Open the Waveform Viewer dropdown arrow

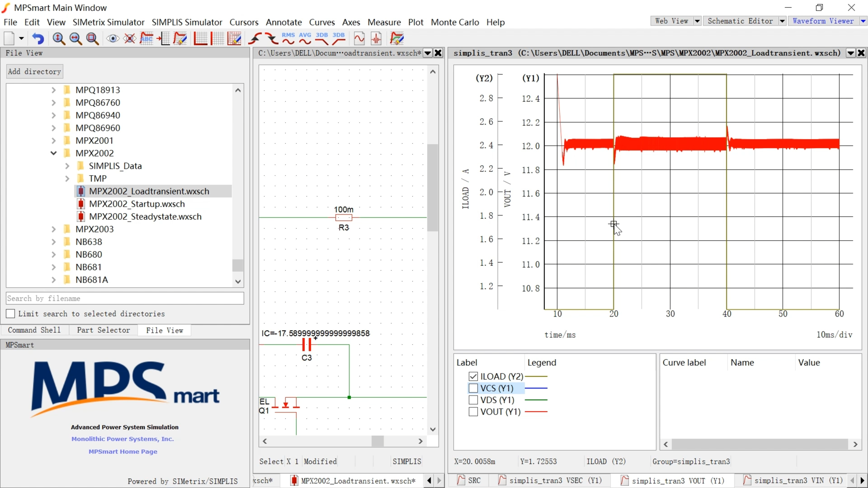pyautogui.click(x=863, y=21)
